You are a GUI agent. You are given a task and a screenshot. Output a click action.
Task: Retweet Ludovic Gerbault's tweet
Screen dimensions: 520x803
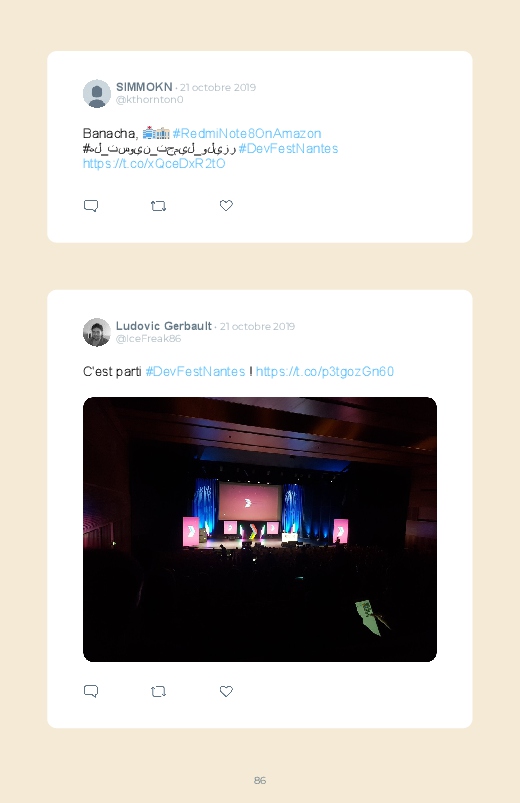(158, 691)
